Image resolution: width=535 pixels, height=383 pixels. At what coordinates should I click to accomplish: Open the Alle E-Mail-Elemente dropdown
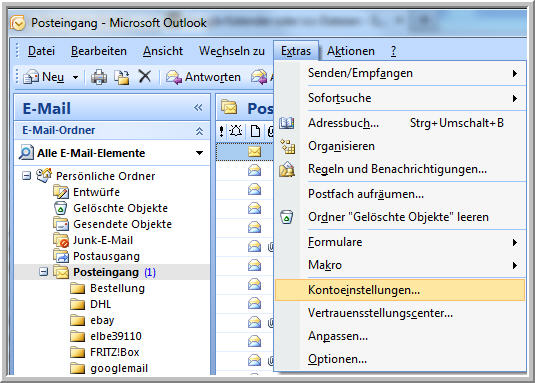click(199, 153)
